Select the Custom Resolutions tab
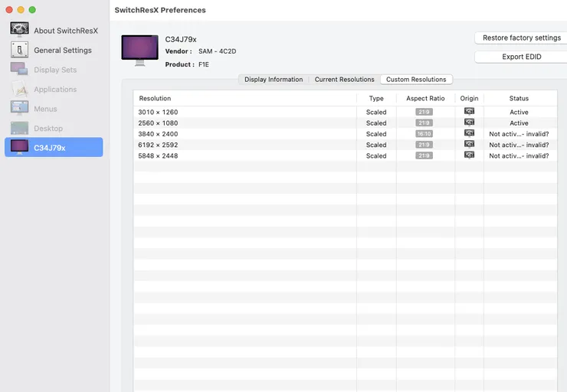 click(x=416, y=80)
